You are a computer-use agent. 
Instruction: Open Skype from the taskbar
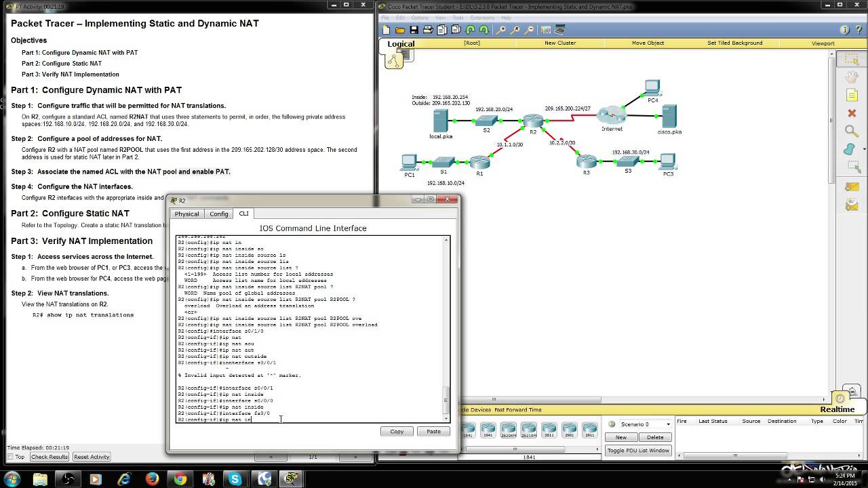pos(235,479)
